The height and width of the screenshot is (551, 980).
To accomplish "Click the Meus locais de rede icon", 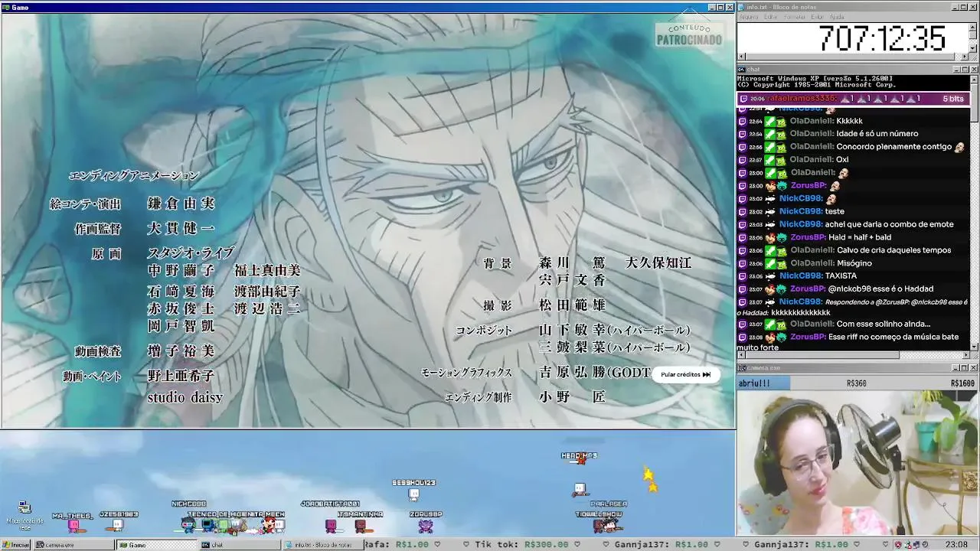I will pos(24,514).
